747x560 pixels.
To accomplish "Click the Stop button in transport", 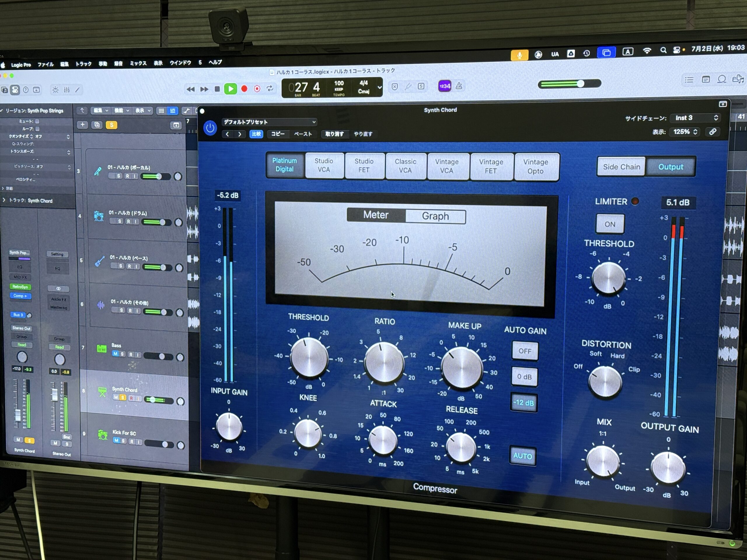I will tap(217, 89).
